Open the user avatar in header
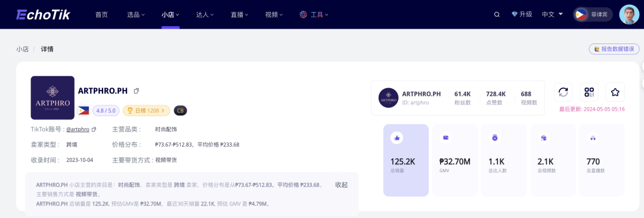The height and width of the screenshot is (218, 644). point(629,14)
